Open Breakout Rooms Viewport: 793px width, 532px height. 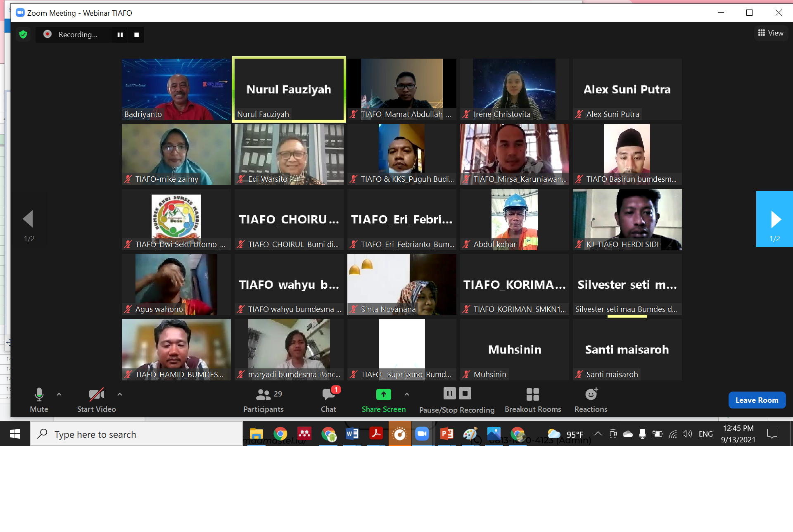pos(533,400)
